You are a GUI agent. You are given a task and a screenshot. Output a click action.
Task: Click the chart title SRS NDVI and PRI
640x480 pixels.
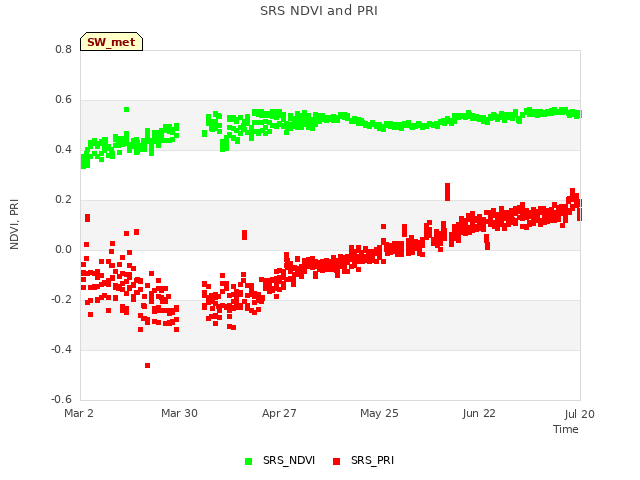coord(319,11)
